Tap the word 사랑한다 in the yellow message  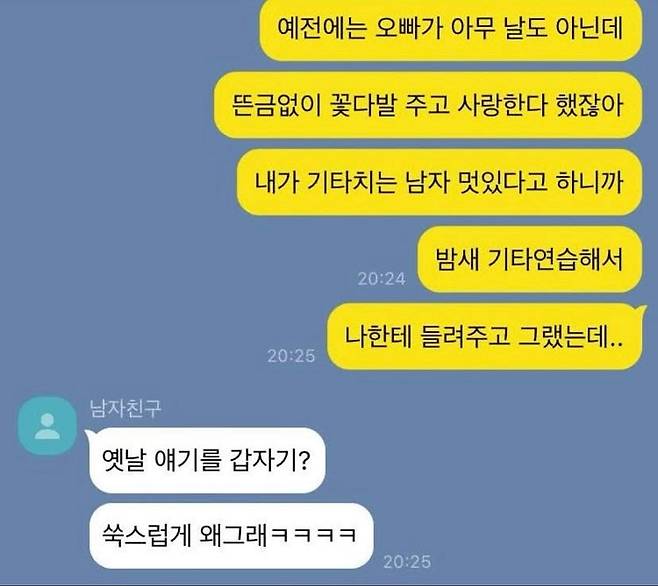pos(502,105)
